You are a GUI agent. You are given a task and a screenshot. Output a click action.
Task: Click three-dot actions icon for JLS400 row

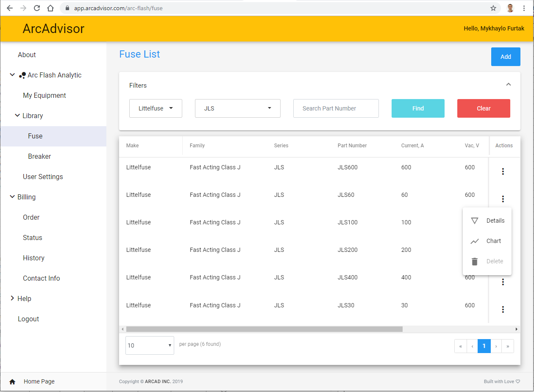(503, 282)
